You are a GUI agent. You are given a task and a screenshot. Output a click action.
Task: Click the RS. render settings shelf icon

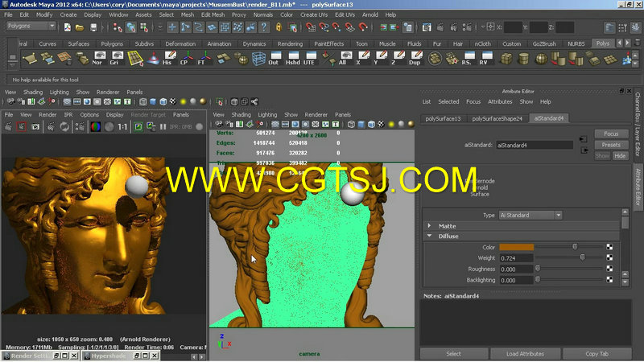(x=469, y=58)
